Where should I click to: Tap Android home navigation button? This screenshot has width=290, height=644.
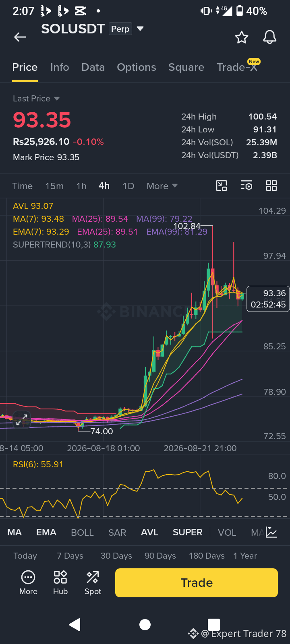pyautogui.click(x=145, y=624)
